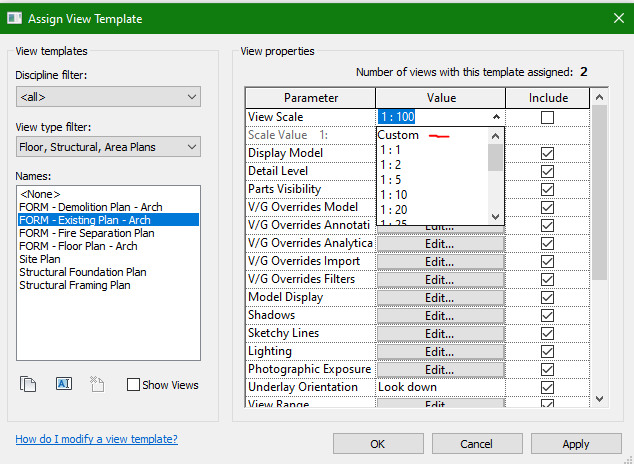
Task: Click the Duplicate view template icon
Action: coord(28,384)
